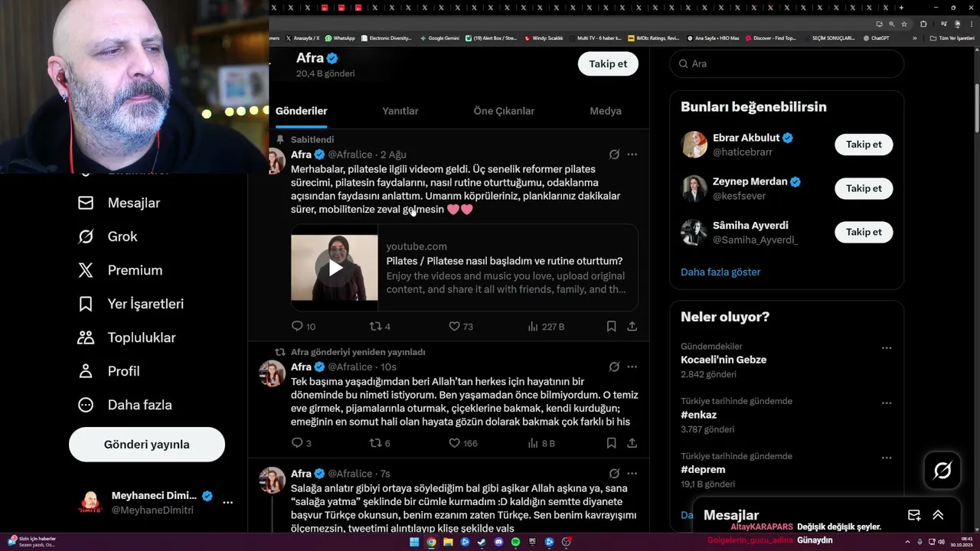
Task: Follow Afra with the Takip et button
Action: (608, 64)
